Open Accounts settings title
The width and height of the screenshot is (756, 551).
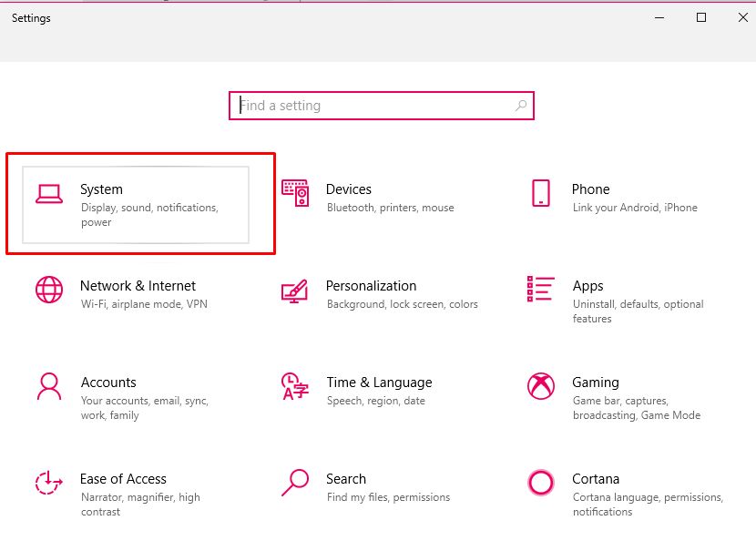point(108,382)
